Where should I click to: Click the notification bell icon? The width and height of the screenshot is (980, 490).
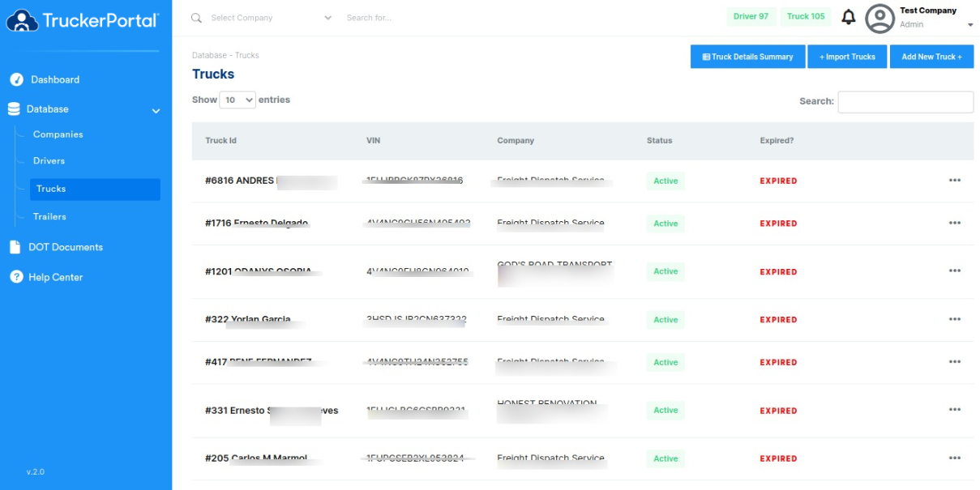click(849, 17)
